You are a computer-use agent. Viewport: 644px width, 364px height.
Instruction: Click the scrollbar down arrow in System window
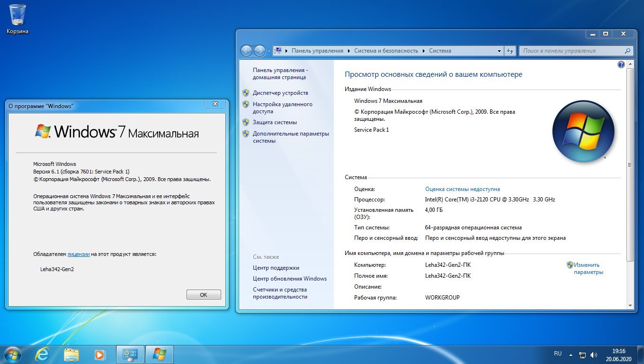[x=630, y=306]
